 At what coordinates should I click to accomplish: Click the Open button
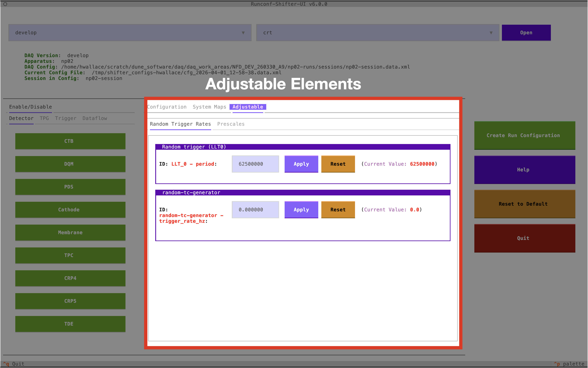tap(526, 33)
